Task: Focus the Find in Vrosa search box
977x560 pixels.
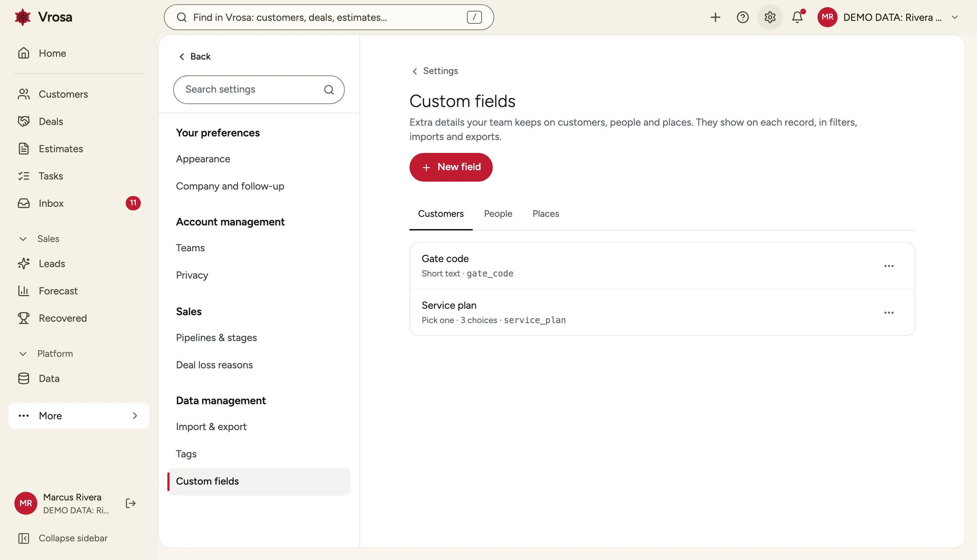Action: pyautogui.click(x=329, y=17)
